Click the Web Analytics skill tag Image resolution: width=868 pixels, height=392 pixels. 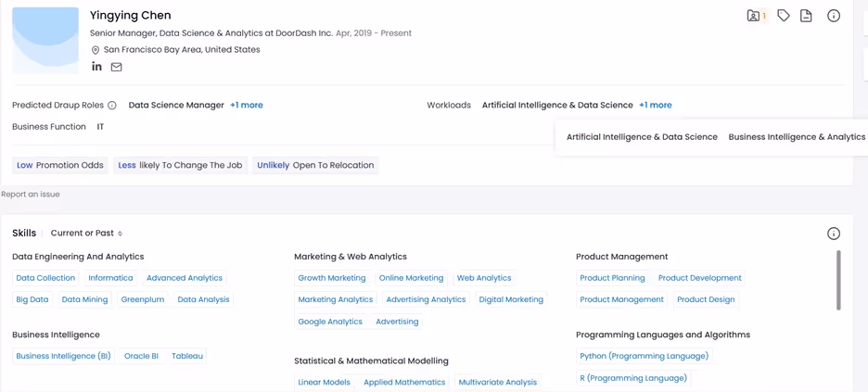point(484,278)
